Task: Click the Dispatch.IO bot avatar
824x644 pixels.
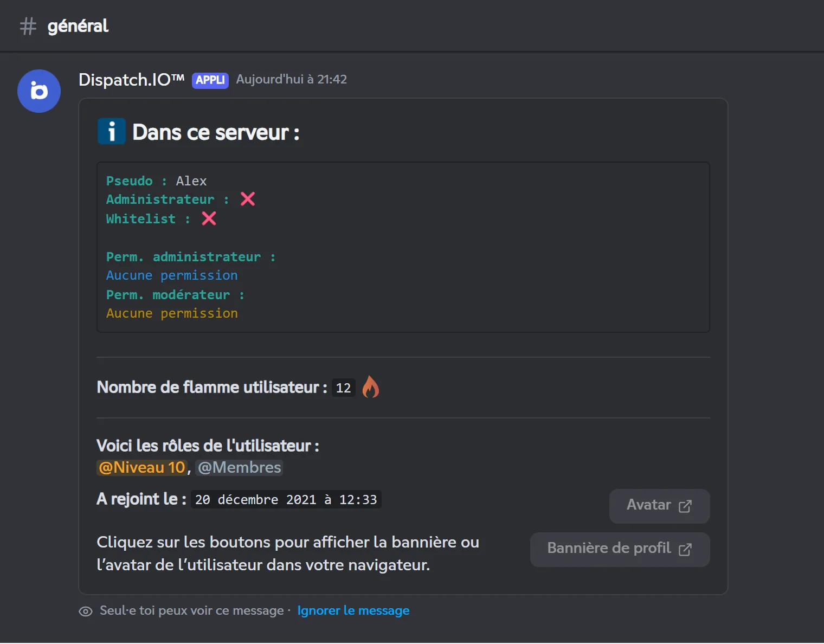Action: coord(39,91)
